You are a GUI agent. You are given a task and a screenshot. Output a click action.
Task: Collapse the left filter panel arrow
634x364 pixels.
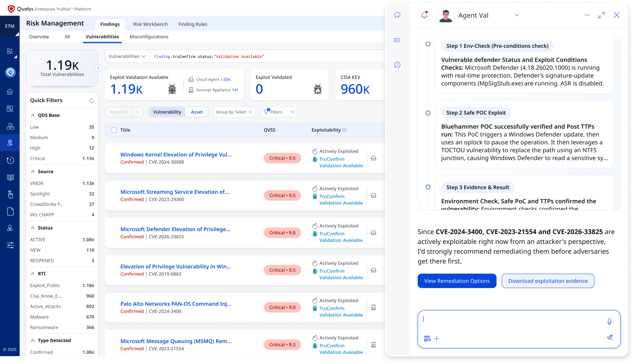coord(98,68)
